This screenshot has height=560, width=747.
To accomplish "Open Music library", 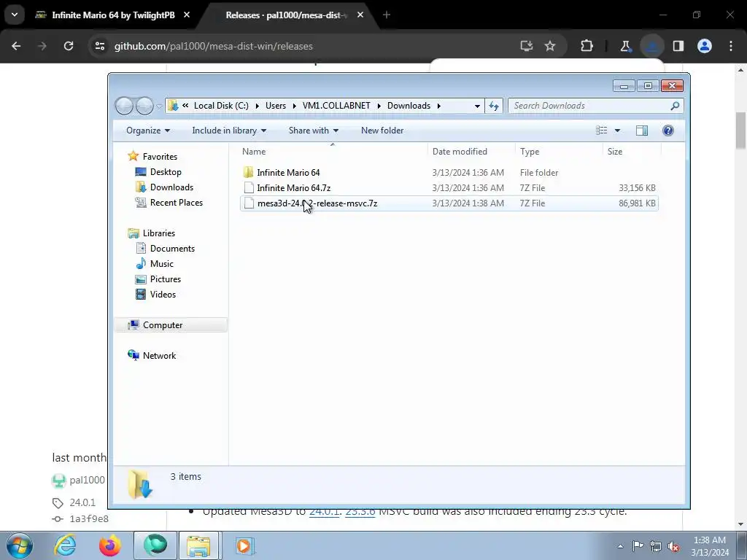I will pos(161,264).
